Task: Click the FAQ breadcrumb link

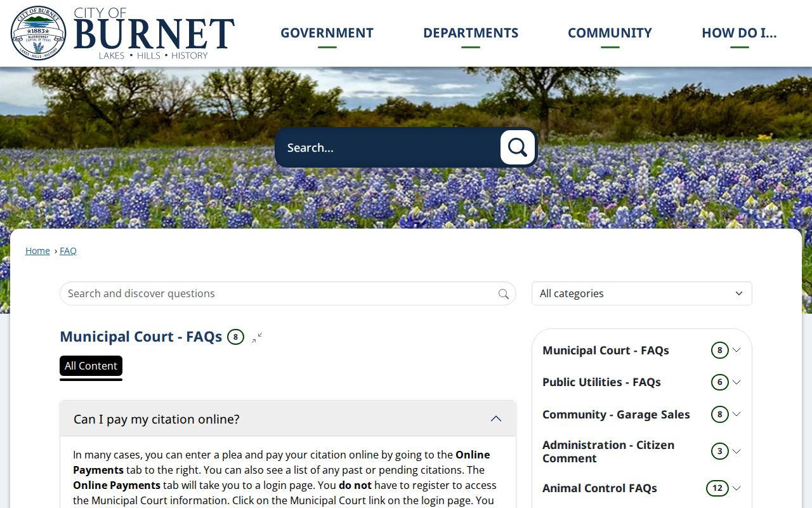Action: (x=68, y=251)
